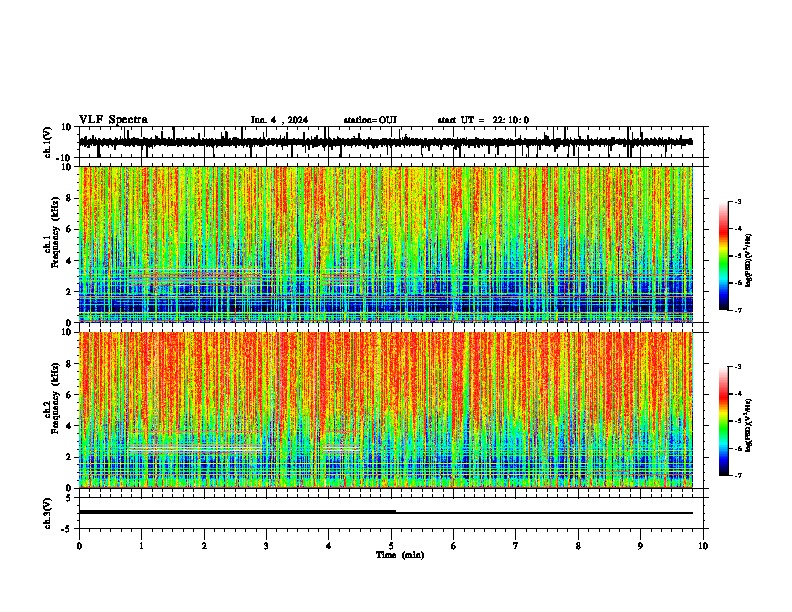Click the "VLF Spectra" title text
This screenshot has height=612, width=792.
click(113, 120)
